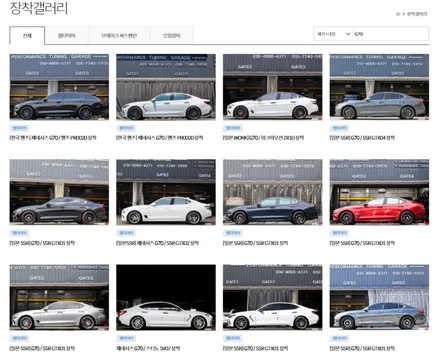Open the SSR GTX02 white G70 photo

coord(166,192)
